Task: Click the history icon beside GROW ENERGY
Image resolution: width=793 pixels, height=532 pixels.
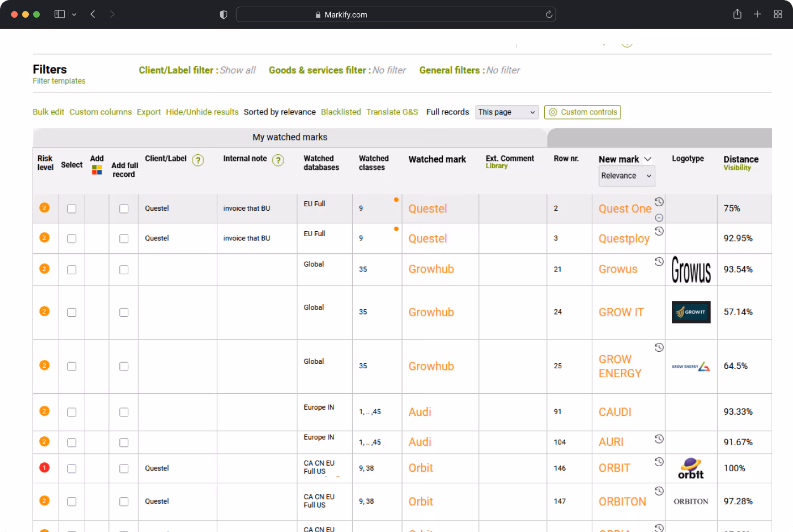Action: pyautogui.click(x=659, y=347)
